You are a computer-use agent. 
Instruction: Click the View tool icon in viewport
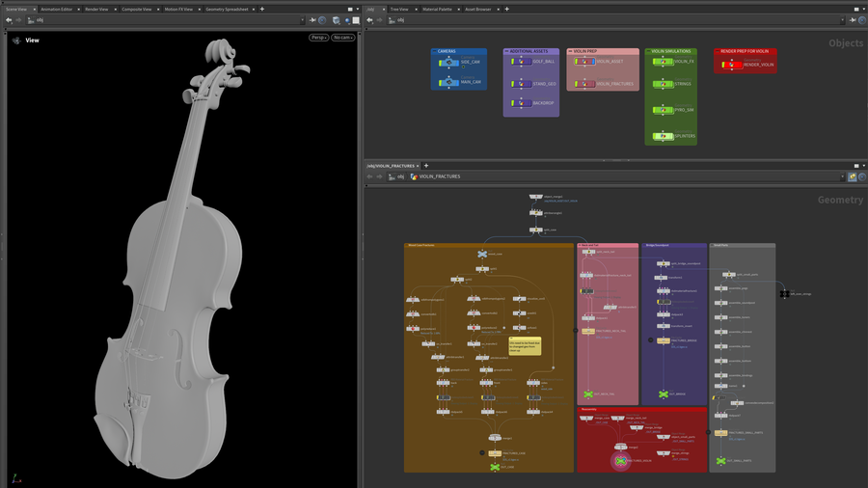click(x=16, y=41)
